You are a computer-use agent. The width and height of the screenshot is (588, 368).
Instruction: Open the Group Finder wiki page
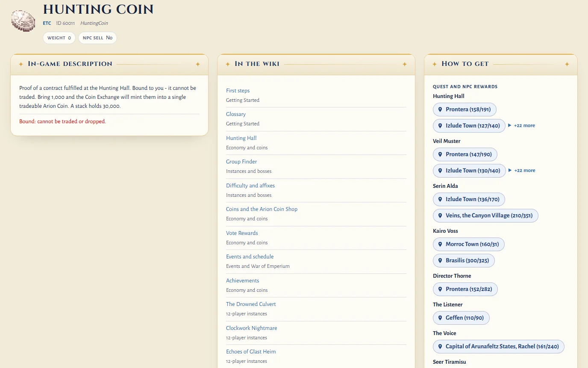pyautogui.click(x=242, y=162)
